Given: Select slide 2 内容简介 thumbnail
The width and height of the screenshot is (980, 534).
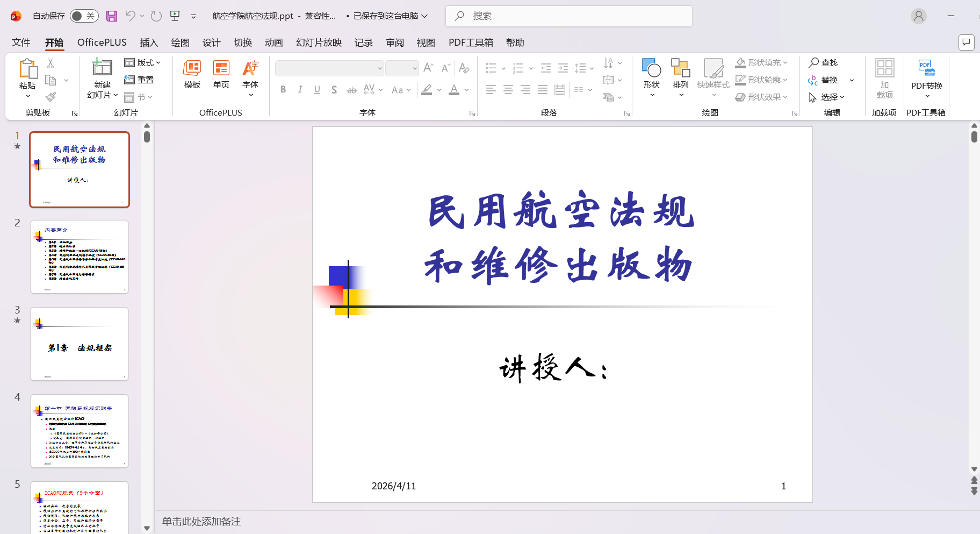Looking at the screenshot, I should pos(80,257).
